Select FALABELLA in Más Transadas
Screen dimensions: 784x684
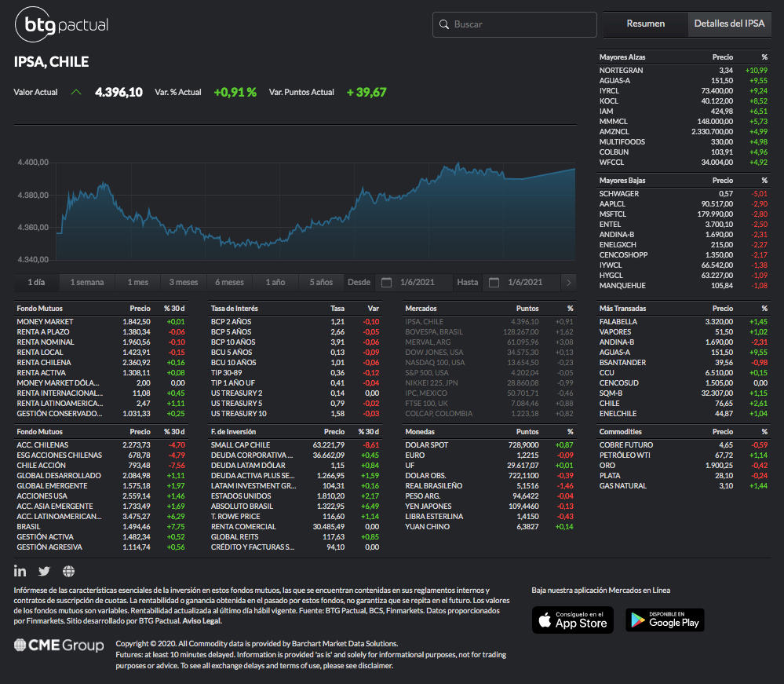point(684,322)
